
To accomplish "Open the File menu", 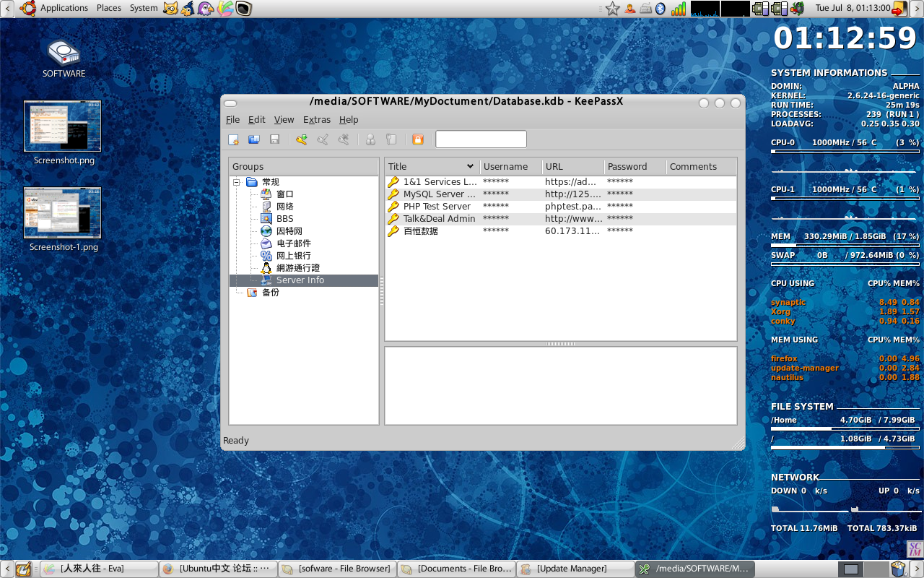I will coord(232,120).
